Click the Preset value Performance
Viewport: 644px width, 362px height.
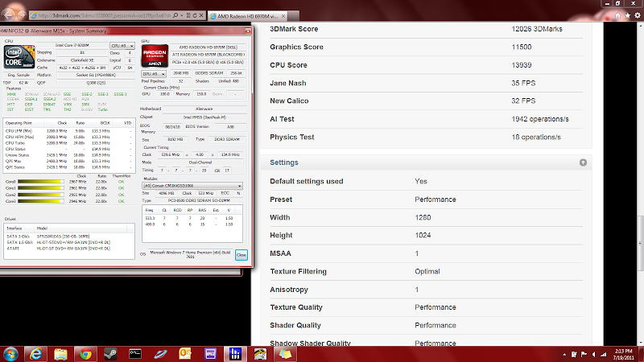tap(436, 200)
